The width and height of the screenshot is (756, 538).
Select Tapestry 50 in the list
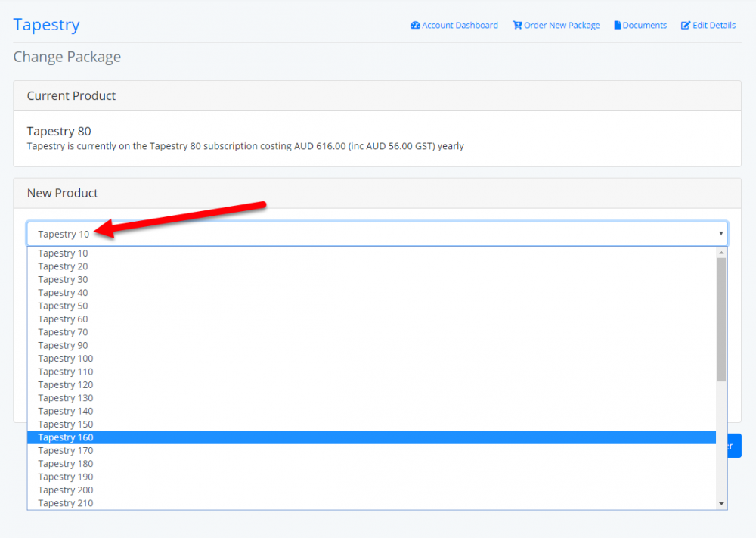371,306
